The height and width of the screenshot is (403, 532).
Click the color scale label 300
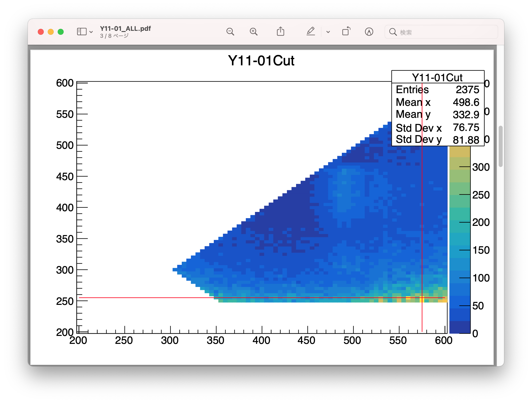click(481, 167)
